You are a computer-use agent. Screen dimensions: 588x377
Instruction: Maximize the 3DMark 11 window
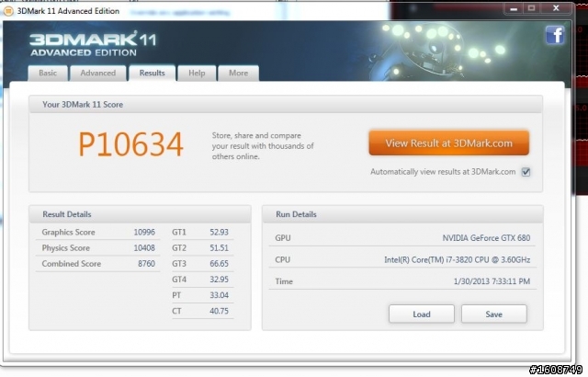[x=531, y=8]
